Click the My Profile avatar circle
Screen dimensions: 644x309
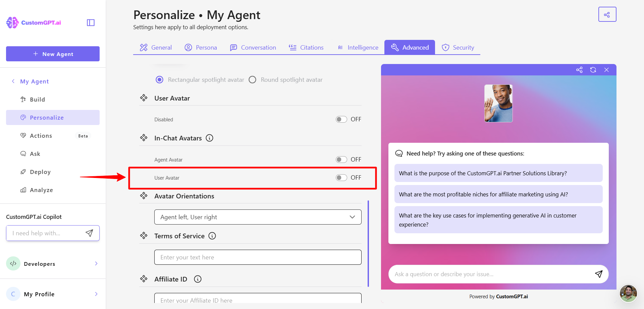(x=13, y=294)
